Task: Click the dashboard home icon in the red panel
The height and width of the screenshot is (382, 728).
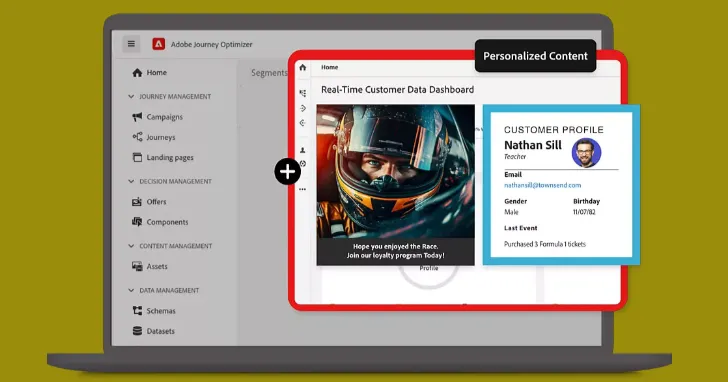Action: click(x=303, y=67)
